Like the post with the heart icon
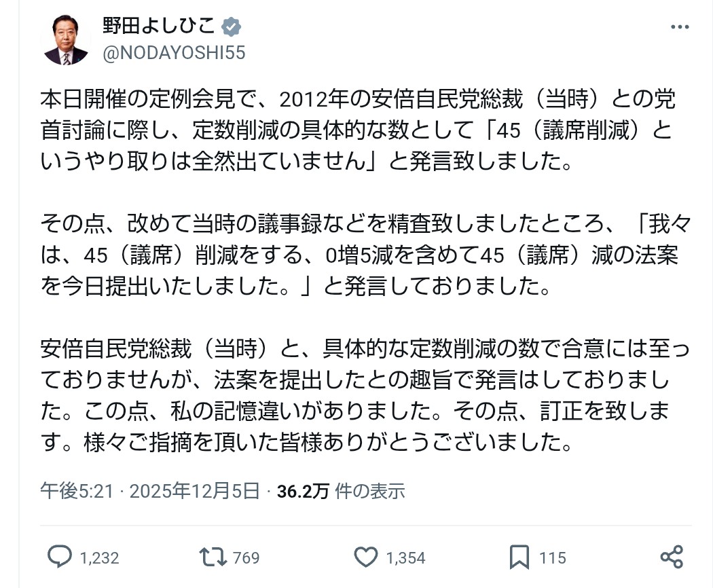This screenshot has width=713, height=588. point(366,557)
